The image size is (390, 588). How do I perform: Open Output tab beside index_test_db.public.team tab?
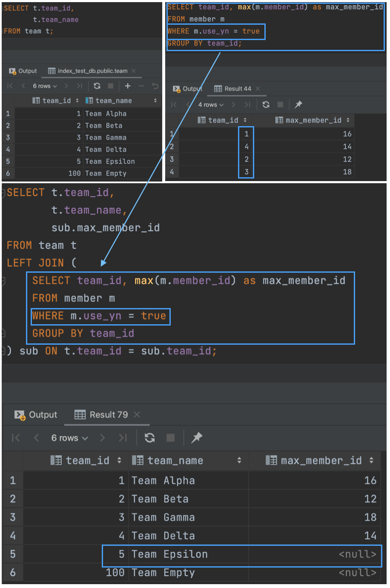tap(23, 71)
